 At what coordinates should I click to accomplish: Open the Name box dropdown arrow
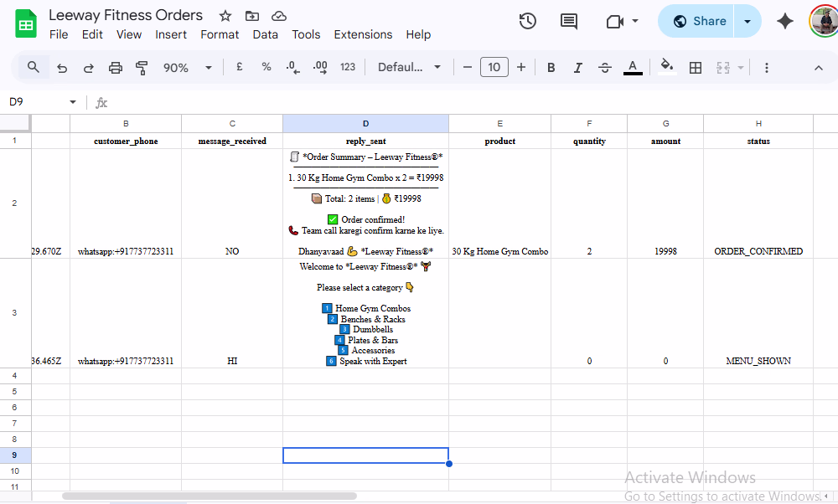point(73,102)
